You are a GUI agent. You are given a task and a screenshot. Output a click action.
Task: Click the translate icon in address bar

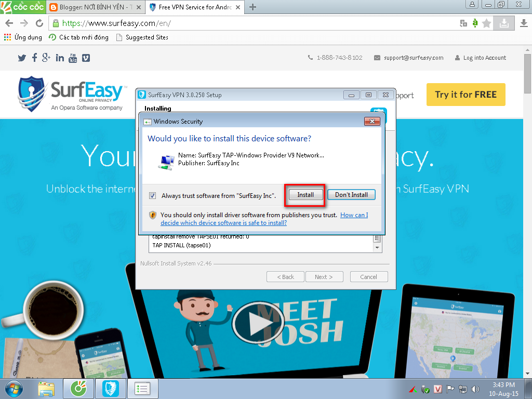[x=463, y=23]
